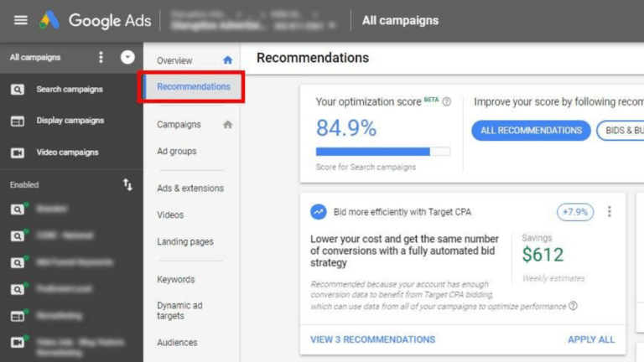Click APPLY ALL on Target CPA card
The image size is (644, 362).
(x=591, y=339)
